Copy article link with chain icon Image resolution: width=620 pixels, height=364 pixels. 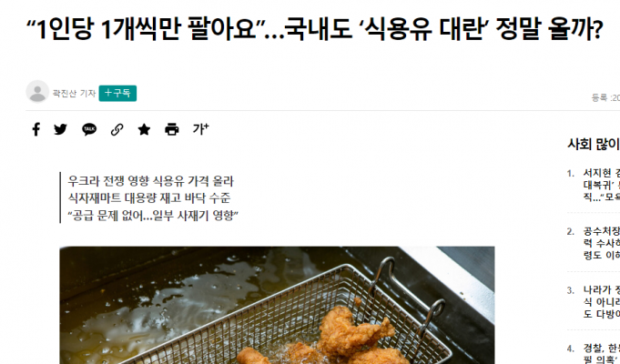(117, 129)
